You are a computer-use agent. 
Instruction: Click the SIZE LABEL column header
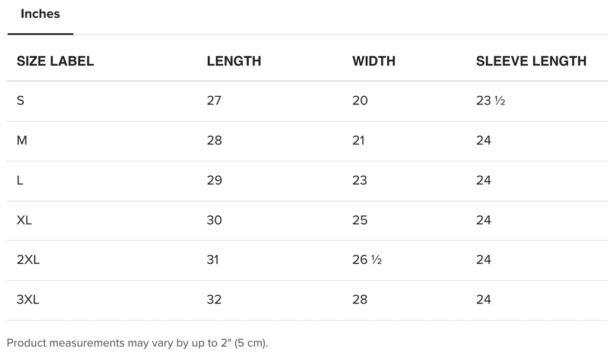55,61
